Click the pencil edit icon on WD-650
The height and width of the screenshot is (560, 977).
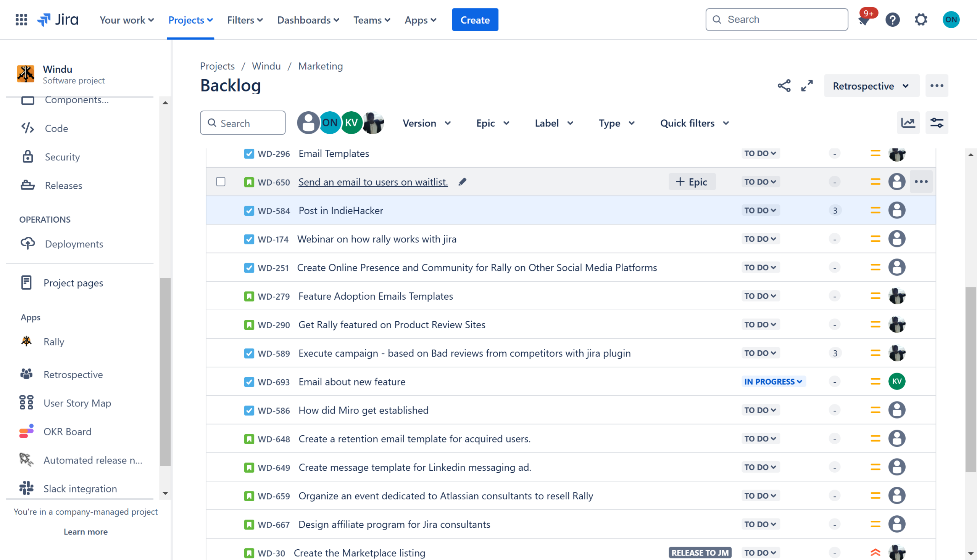pos(462,182)
